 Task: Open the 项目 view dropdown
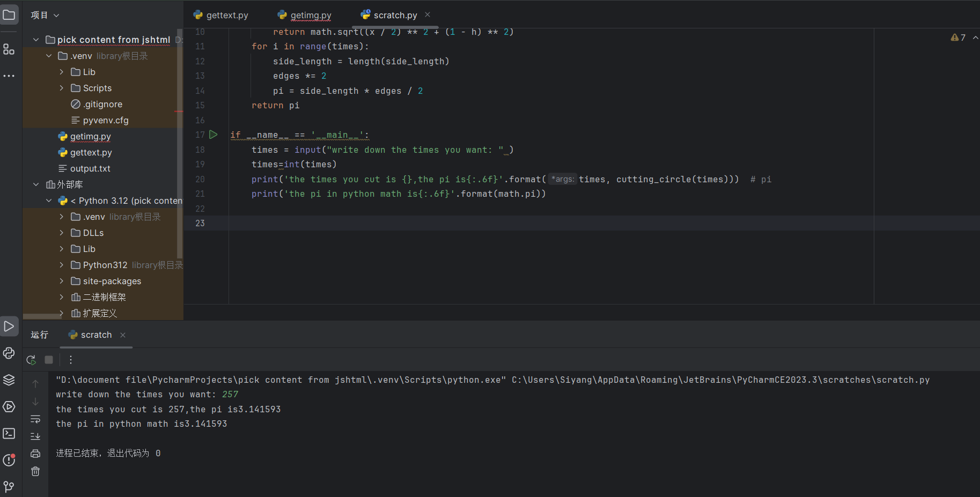point(45,15)
